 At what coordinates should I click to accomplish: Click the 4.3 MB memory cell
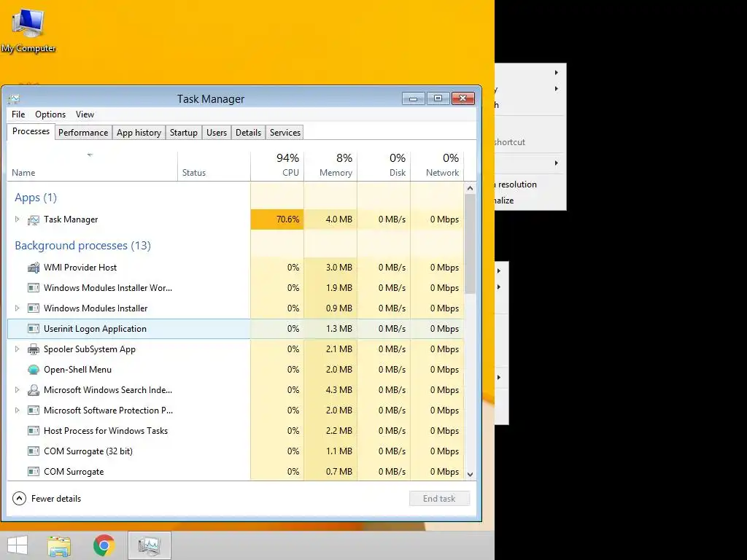click(330, 390)
